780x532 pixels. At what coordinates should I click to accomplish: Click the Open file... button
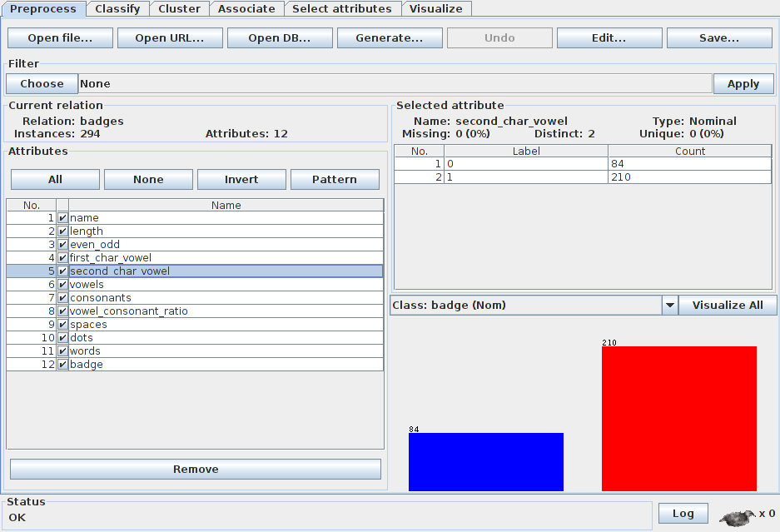coord(59,38)
